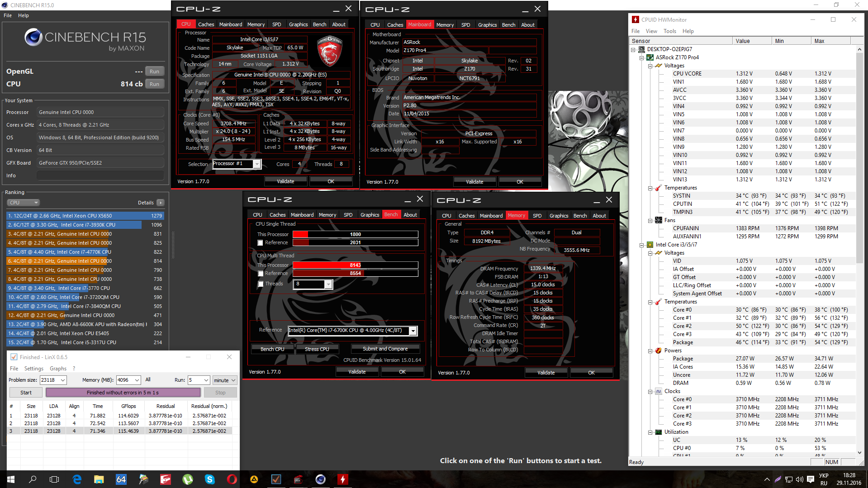
Task: Click the Cinebench R15 sphere logo
Action: [x=33, y=37]
